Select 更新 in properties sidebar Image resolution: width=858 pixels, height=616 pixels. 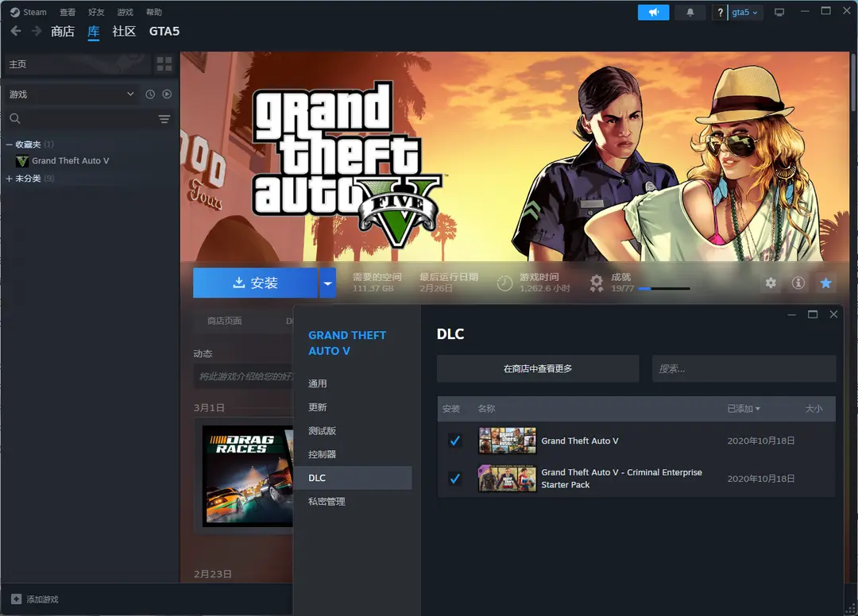pos(353,407)
